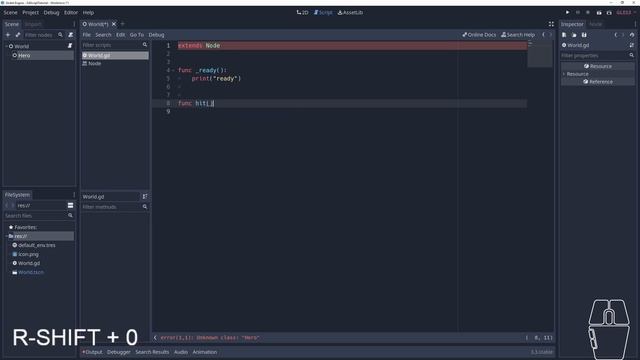Screen dimensions: 640x360
Task: Open the Help menu
Action: [88, 13]
